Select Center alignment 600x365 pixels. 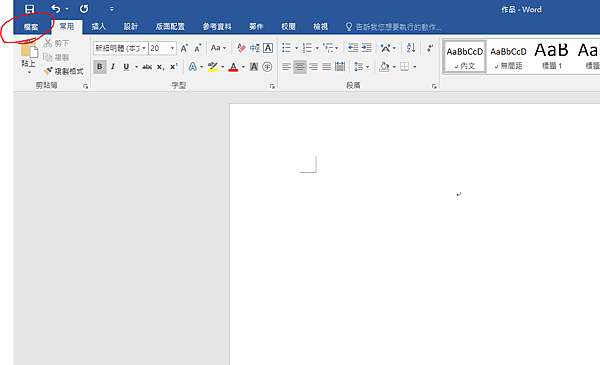pos(300,67)
